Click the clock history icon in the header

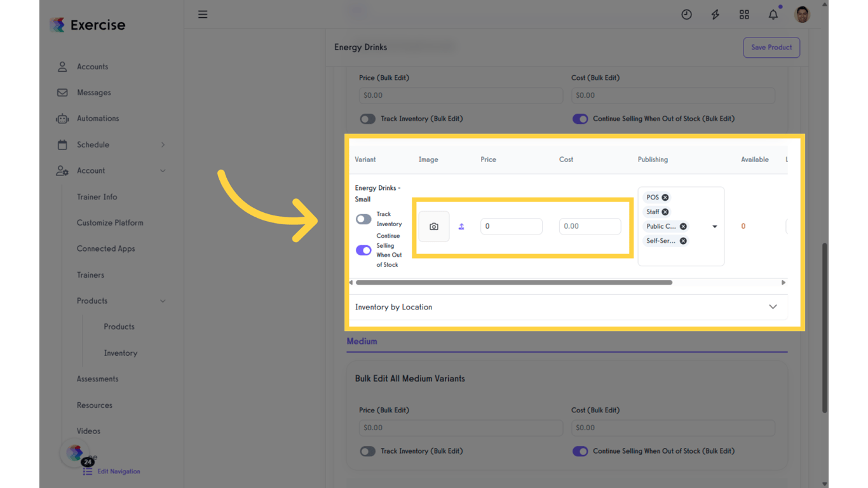pos(686,14)
